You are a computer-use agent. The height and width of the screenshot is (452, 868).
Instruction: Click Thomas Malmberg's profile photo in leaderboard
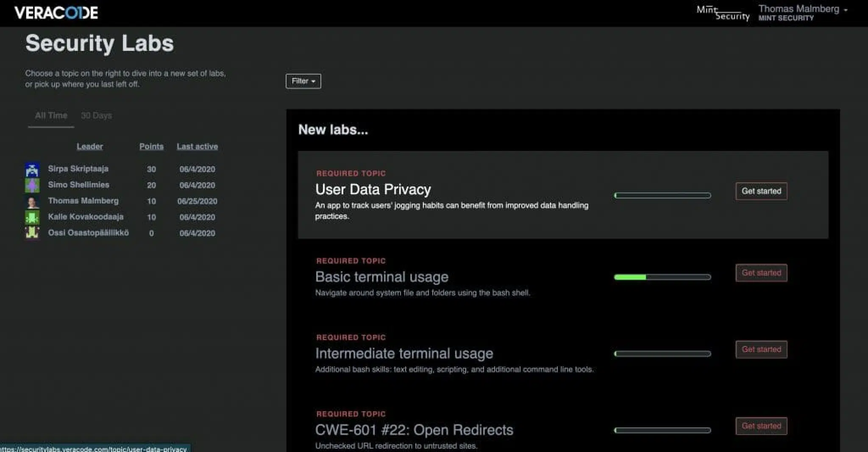[x=32, y=201]
